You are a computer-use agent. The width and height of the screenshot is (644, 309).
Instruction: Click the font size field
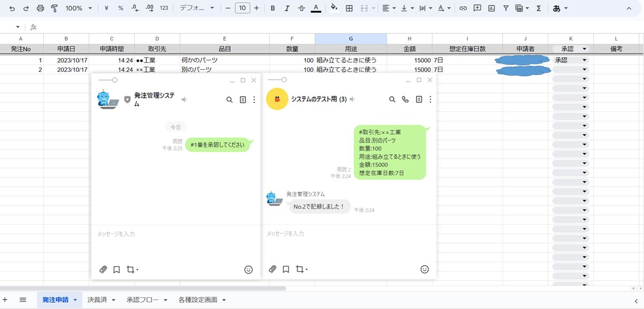tap(242, 8)
